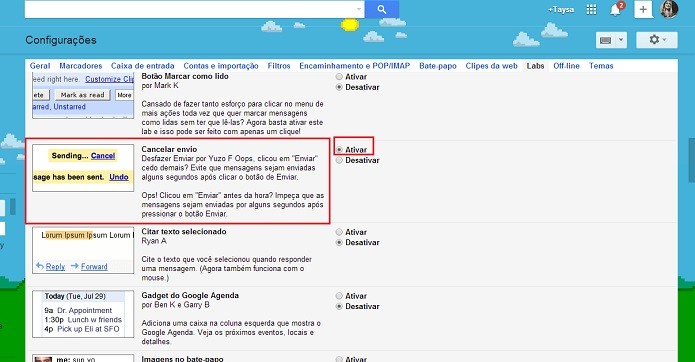The height and width of the screenshot is (362, 695).
Task: Open the settings gear menu
Action: pos(657,40)
